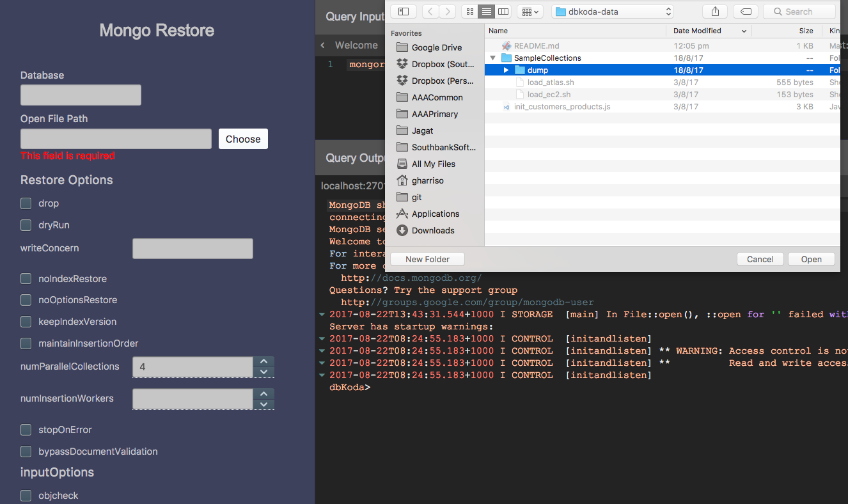Switch Finder to column view
848x504 pixels.
tap(503, 12)
